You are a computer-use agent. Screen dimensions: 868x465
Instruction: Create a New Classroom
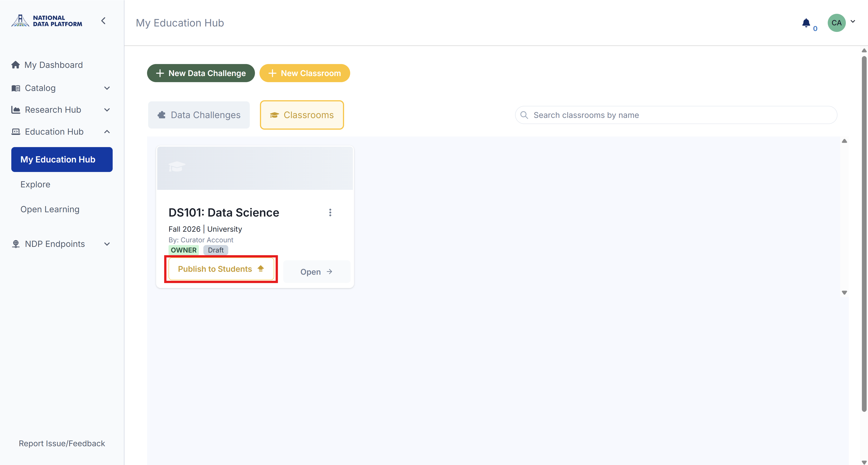(x=305, y=73)
